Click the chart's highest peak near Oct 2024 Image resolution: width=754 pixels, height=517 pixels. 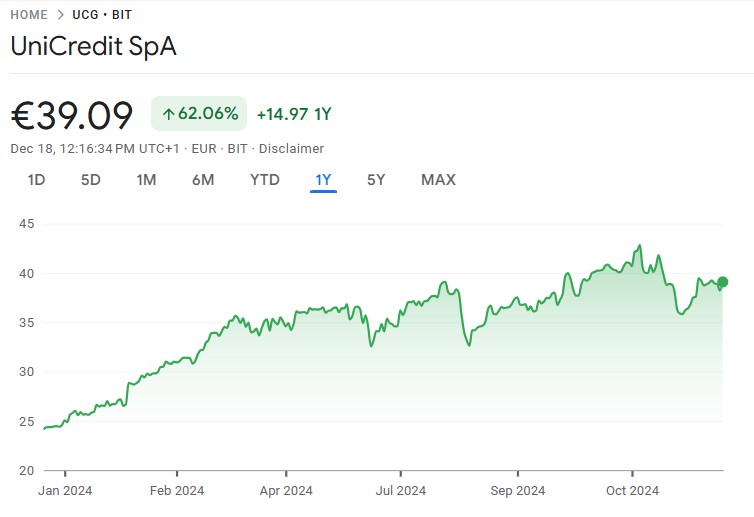click(639, 246)
